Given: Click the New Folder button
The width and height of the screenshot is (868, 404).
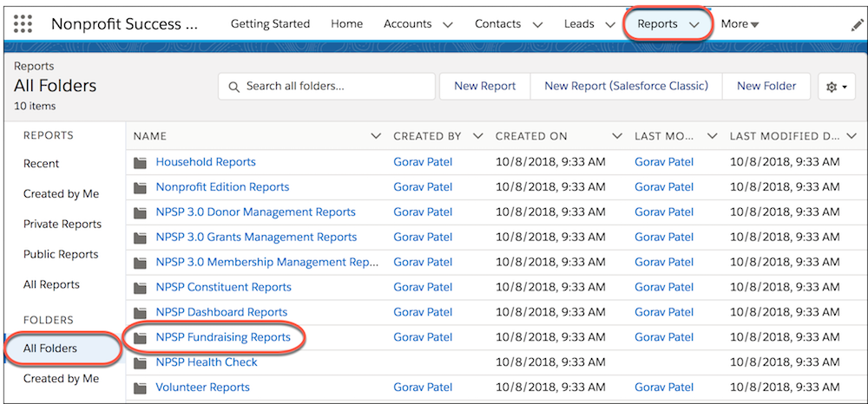Looking at the screenshot, I should (766, 86).
